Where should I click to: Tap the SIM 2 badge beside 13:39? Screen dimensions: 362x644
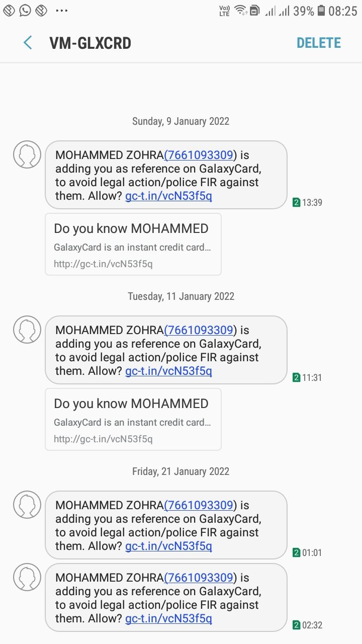(x=297, y=203)
